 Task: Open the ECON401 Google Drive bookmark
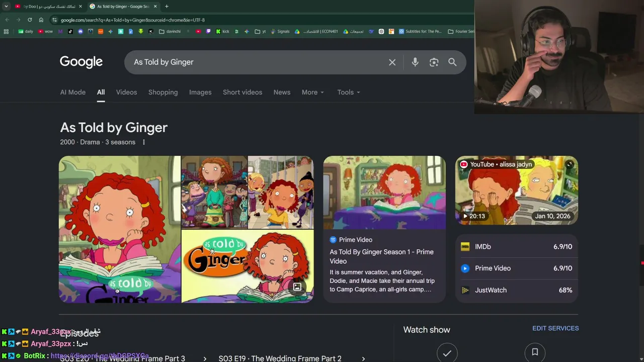(316, 31)
